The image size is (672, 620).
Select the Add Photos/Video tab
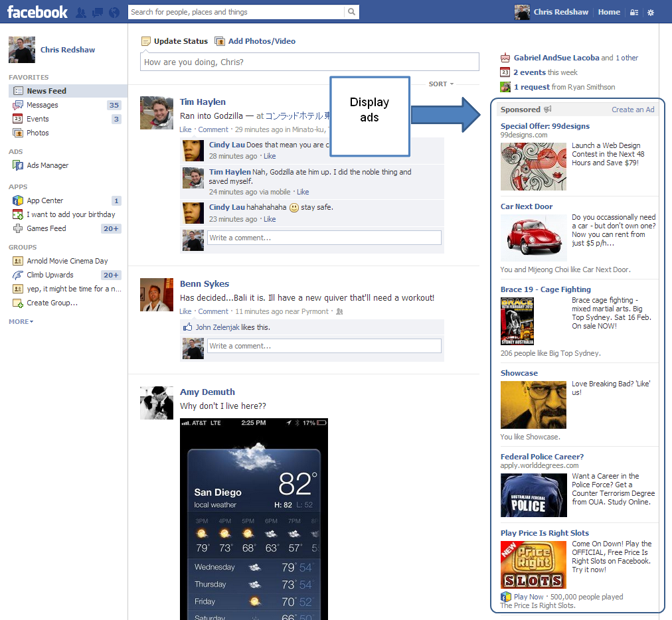tap(262, 41)
